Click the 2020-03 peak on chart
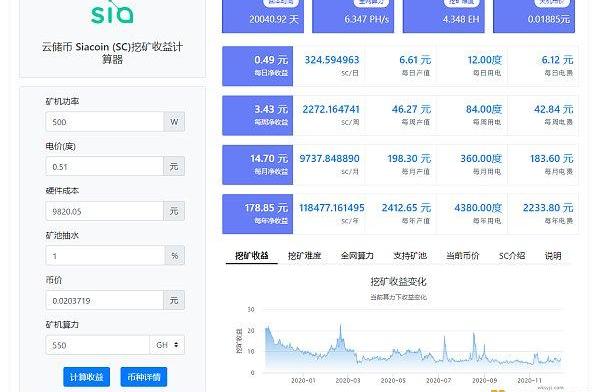Viewport: 600px width, 392px height. [x=341, y=325]
